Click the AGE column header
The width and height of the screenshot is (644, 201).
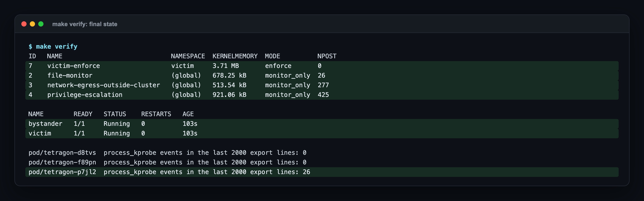188,114
